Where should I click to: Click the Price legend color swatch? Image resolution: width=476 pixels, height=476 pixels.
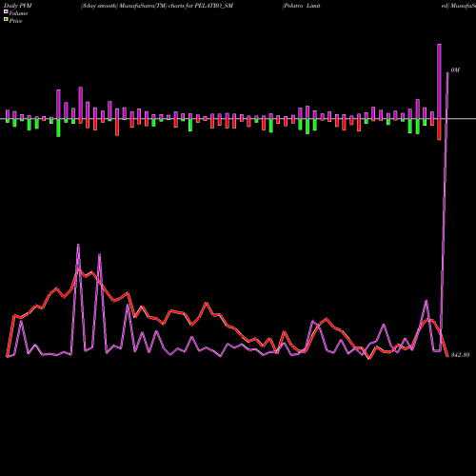click(6, 20)
